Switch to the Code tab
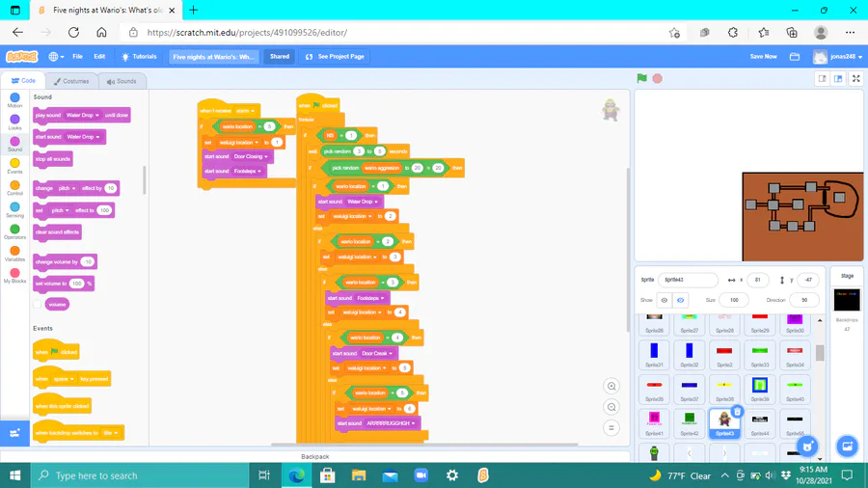Viewport: 868px width, 488px height. [23, 81]
